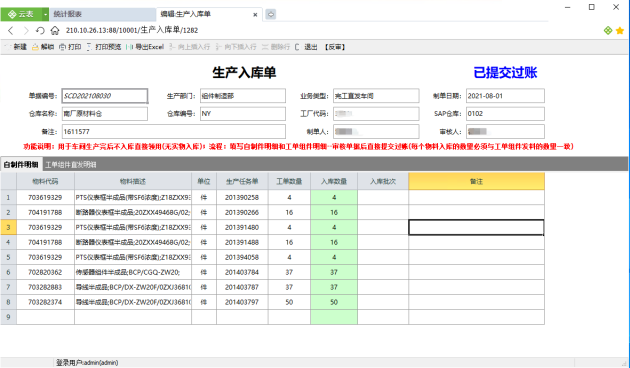Click the 入库批次 column header
630x368 pixels.
pos(383,182)
